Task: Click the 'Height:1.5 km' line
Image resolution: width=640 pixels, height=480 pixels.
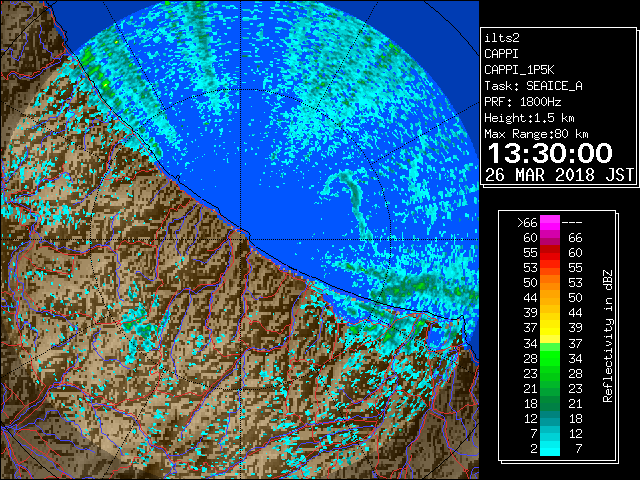Action: tap(529, 118)
